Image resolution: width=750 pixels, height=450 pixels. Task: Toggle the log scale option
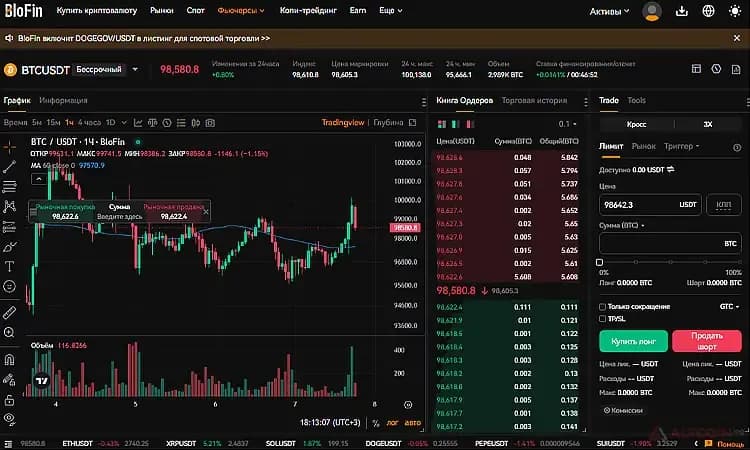[392, 423]
